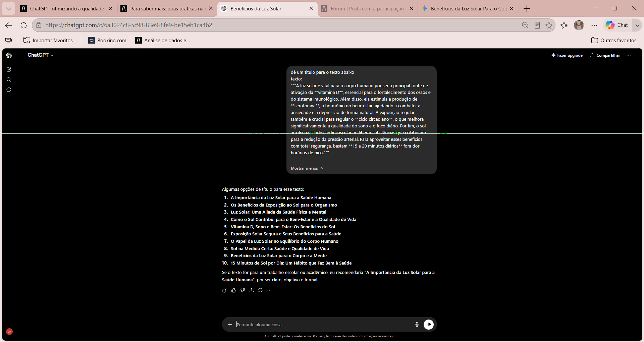Click 'Algumas opções de título para esse texto:' line

coord(263,189)
